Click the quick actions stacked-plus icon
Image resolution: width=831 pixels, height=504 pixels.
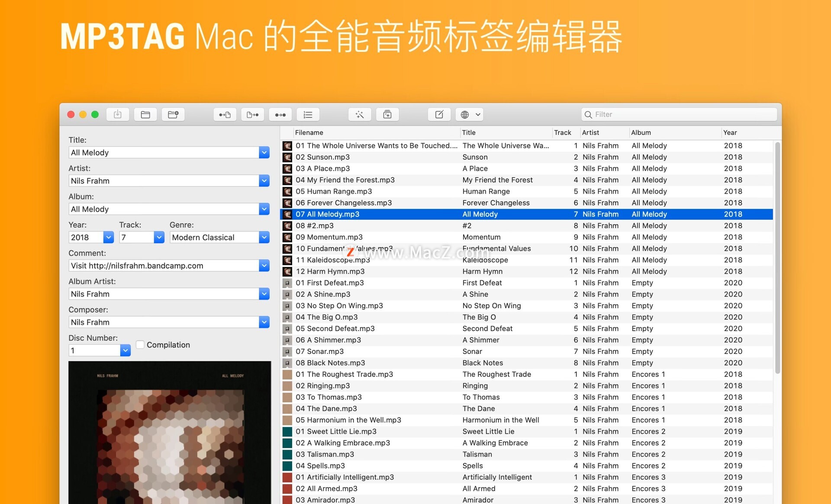(387, 115)
